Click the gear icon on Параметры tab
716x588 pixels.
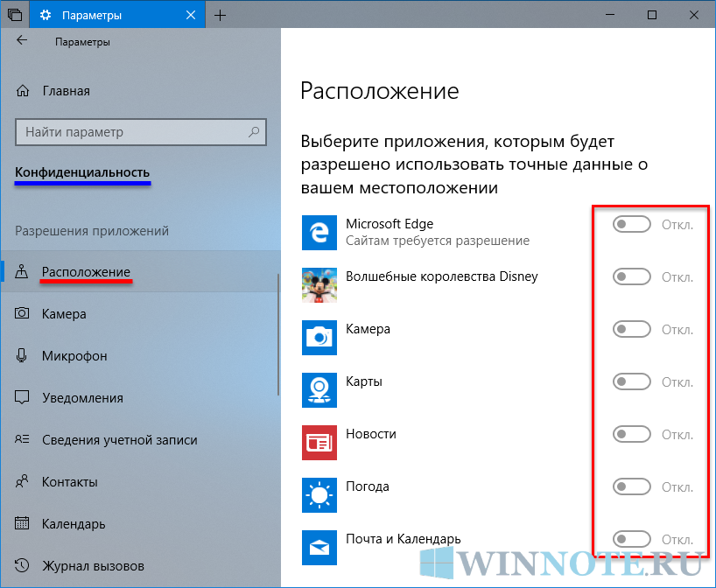46,15
